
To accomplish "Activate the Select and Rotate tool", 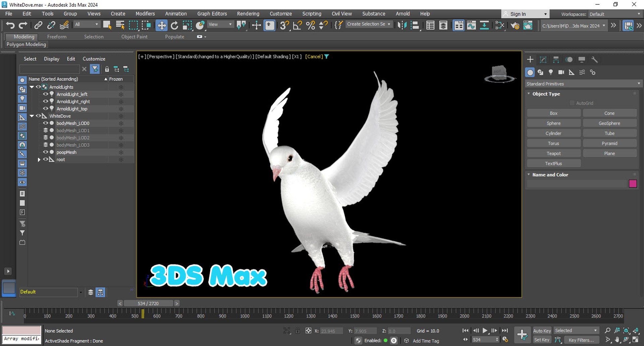I will [174, 25].
